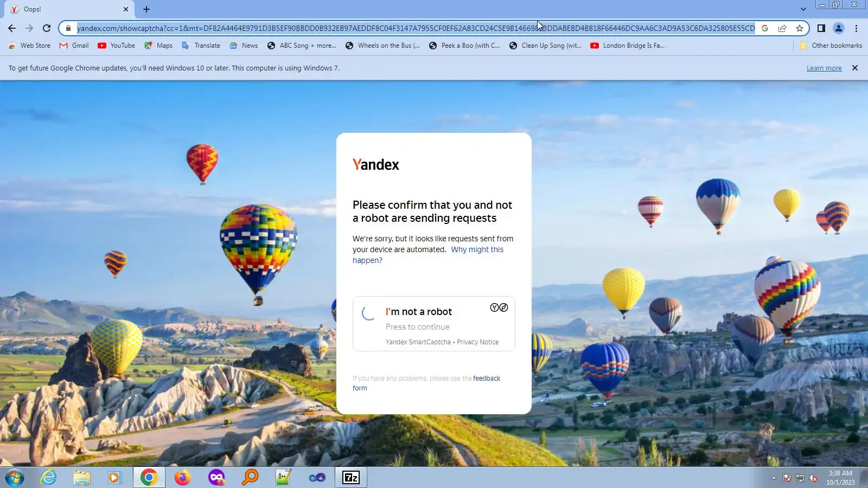
Task: Bookmark this tab with the star icon
Action: (800, 28)
